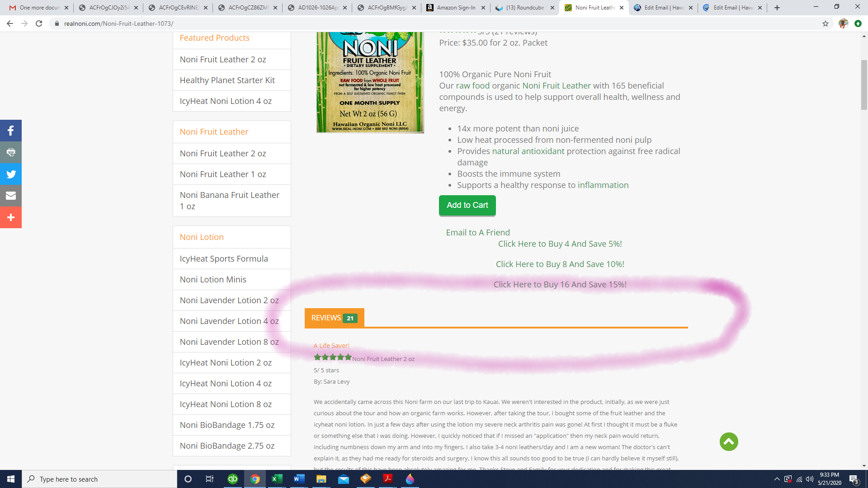Open Word from taskbar

299,479
